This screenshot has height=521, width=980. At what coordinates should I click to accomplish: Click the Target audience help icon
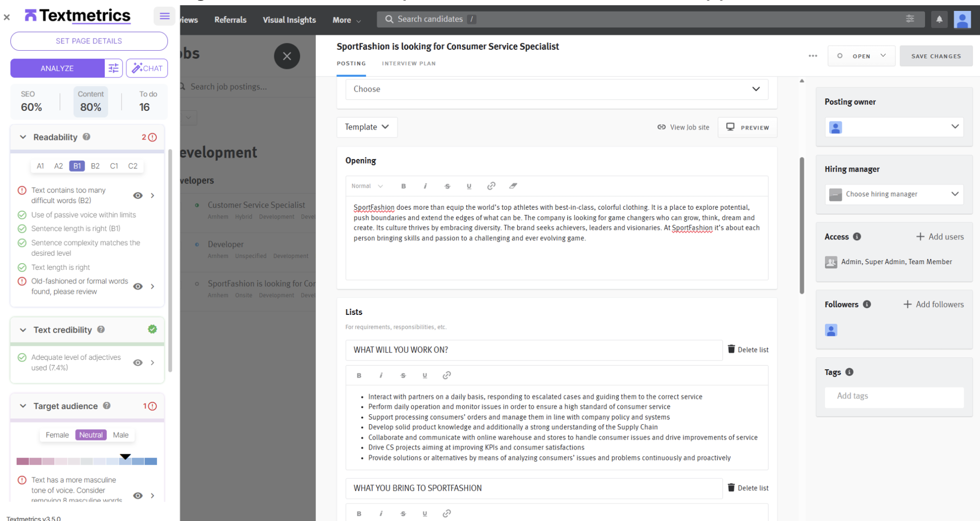(107, 405)
